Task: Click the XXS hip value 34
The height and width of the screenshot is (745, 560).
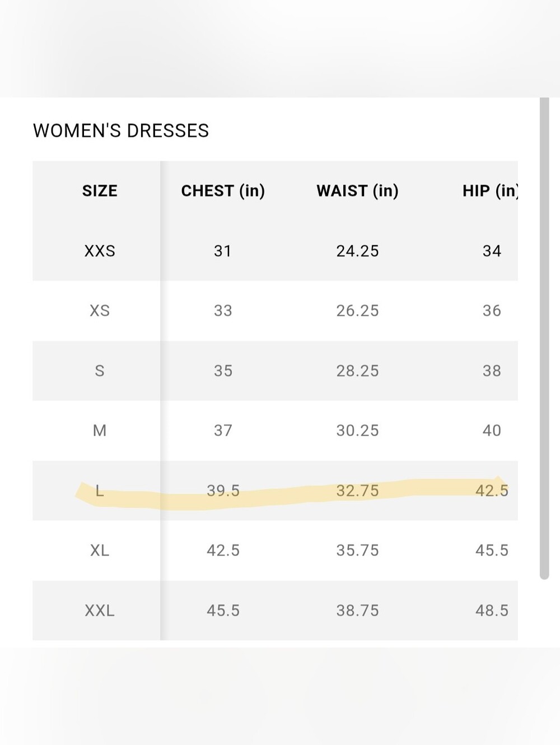Action: click(492, 251)
